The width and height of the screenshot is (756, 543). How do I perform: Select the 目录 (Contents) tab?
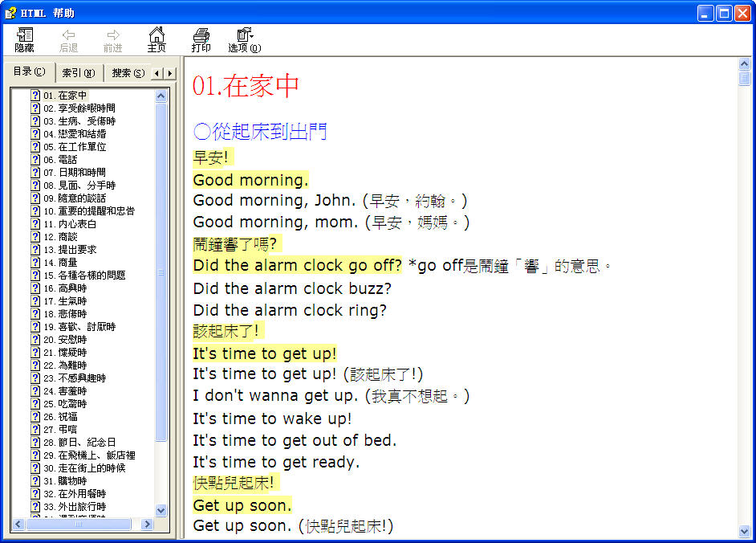tap(29, 72)
